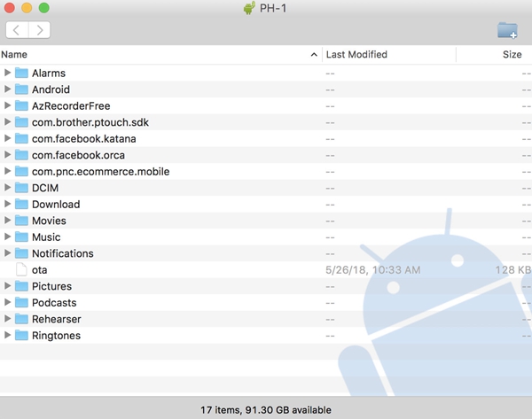
Task: Select the Ringtones folder icon
Action: 21,335
